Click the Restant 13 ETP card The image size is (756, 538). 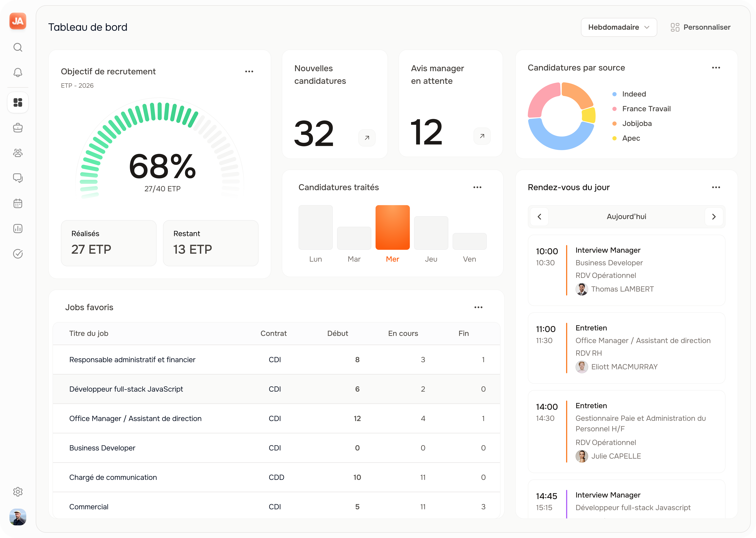pos(211,243)
